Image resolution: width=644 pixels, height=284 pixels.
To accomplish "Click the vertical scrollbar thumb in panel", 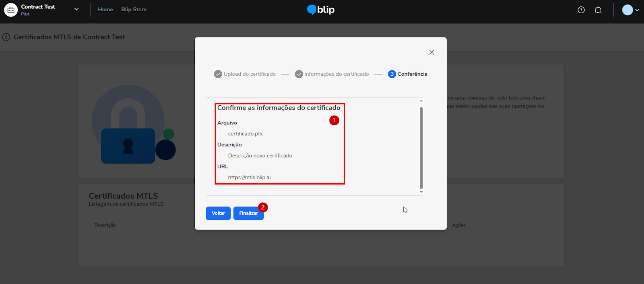I will point(421,147).
